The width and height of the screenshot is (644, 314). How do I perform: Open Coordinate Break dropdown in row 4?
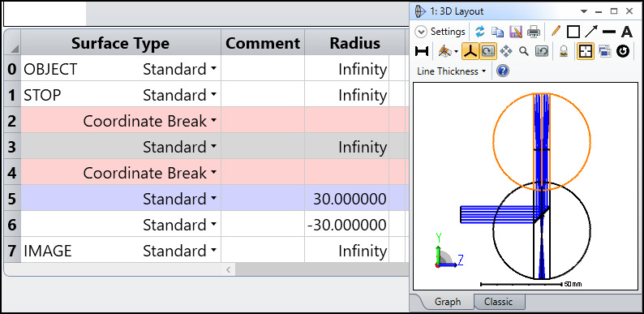coord(213,173)
